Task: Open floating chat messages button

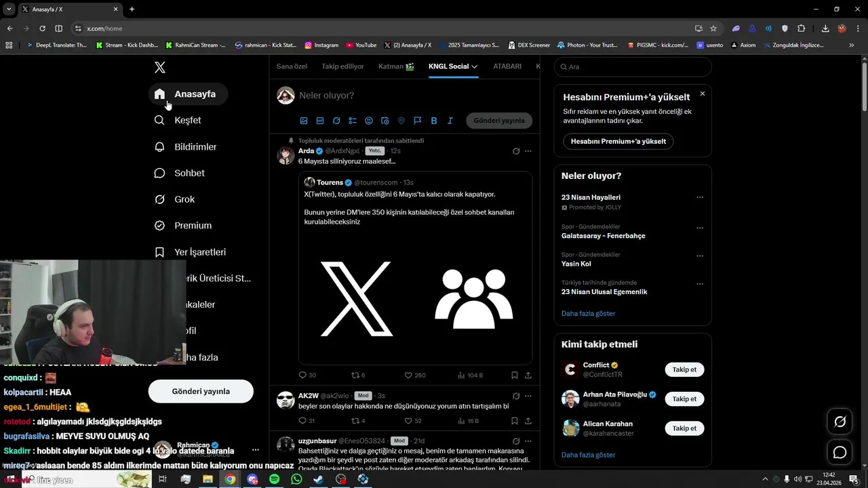Action: click(840, 452)
